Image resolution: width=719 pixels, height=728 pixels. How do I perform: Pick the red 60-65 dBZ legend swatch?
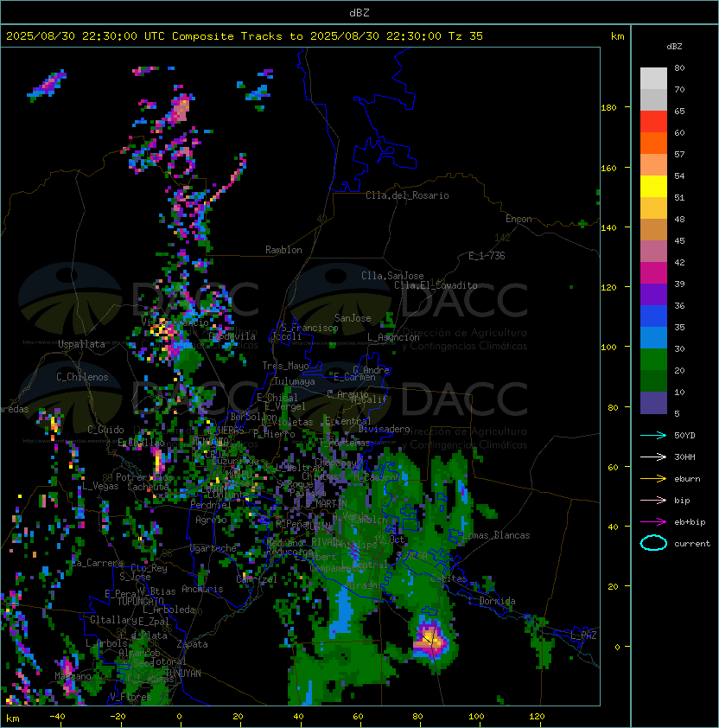pyautogui.click(x=653, y=122)
